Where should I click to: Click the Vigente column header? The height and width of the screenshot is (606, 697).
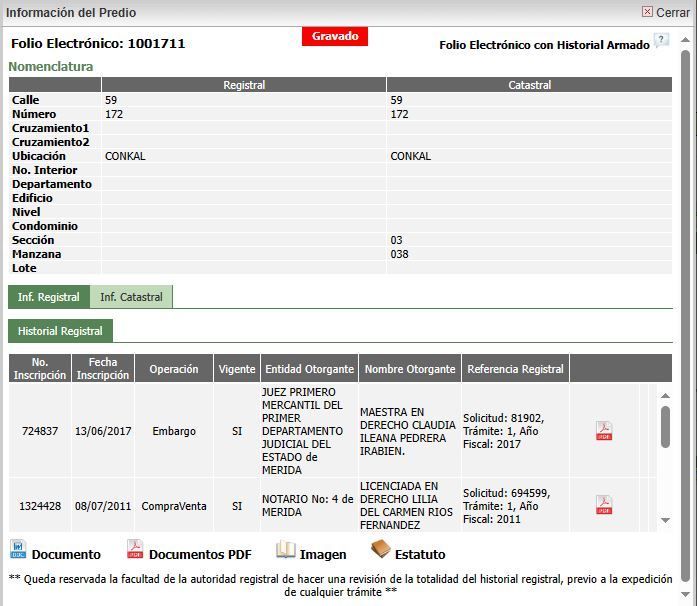237,369
